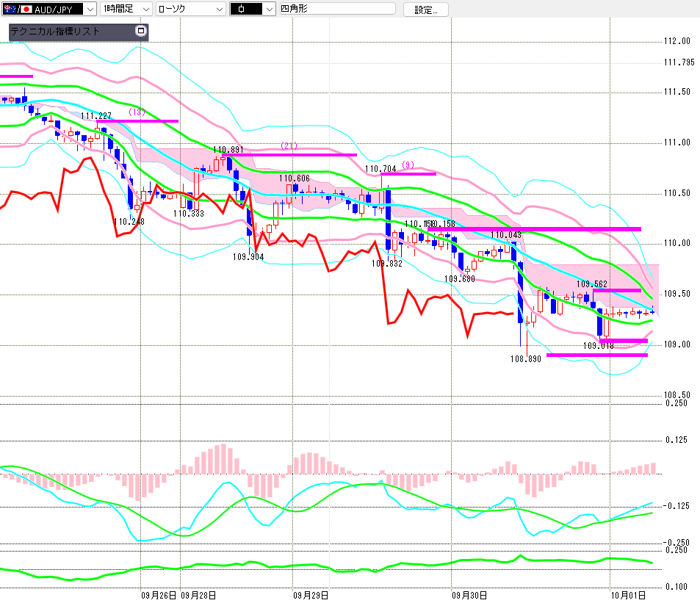Click the magenta (21) count label
This screenshot has width=700, height=603.
[289, 146]
